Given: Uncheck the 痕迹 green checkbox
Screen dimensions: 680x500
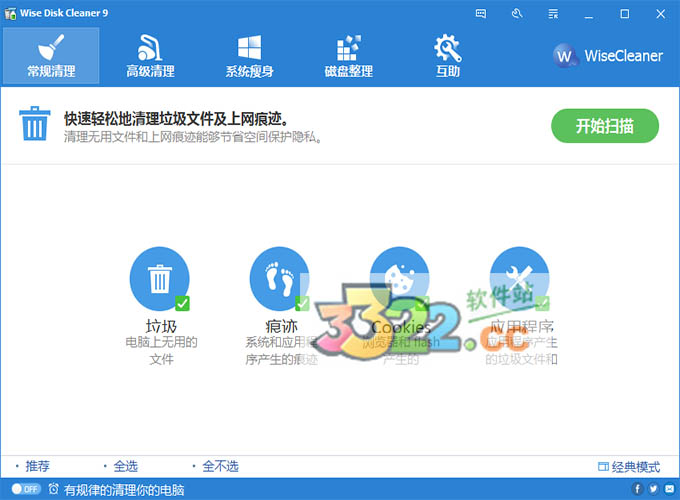Looking at the screenshot, I should tap(302, 303).
